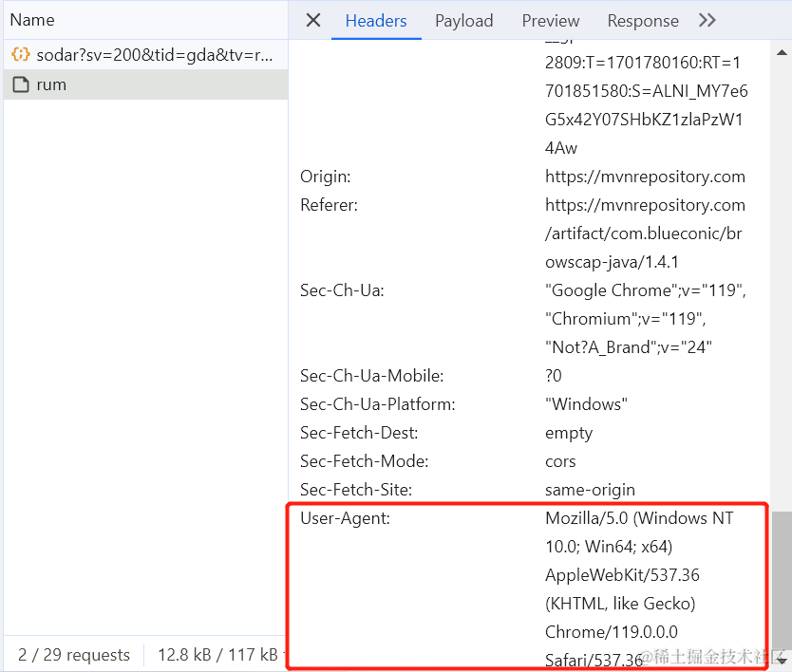
Task: Click the Sec-Ch-Ua-Mobile header label
Action: (x=371, y=376)
